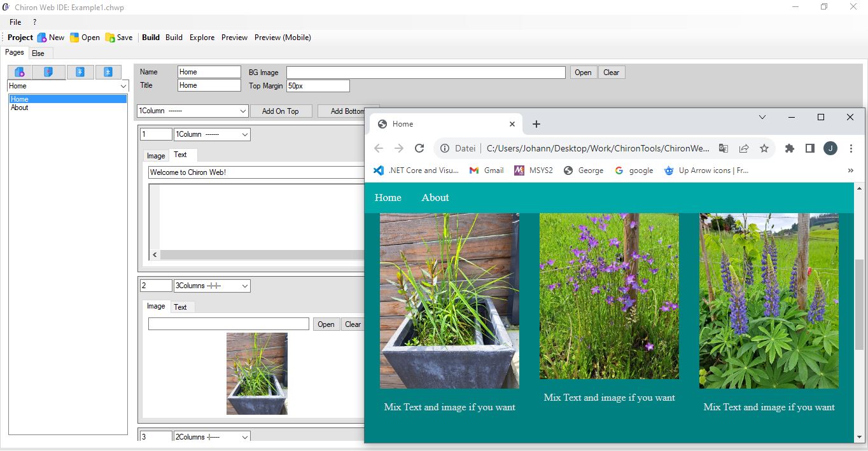Click the Top Margin input field
The image size is (868, 451).
(x=318, y=86)
